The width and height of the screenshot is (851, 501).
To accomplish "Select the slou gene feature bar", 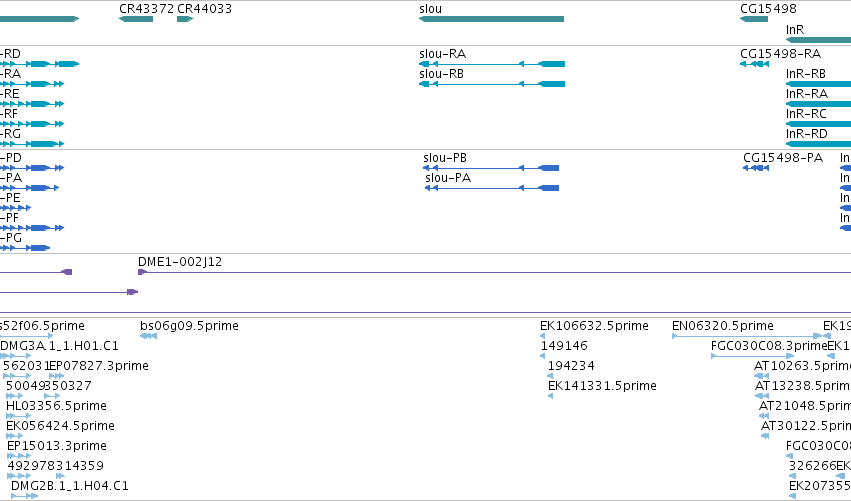I will pos(491,19).
